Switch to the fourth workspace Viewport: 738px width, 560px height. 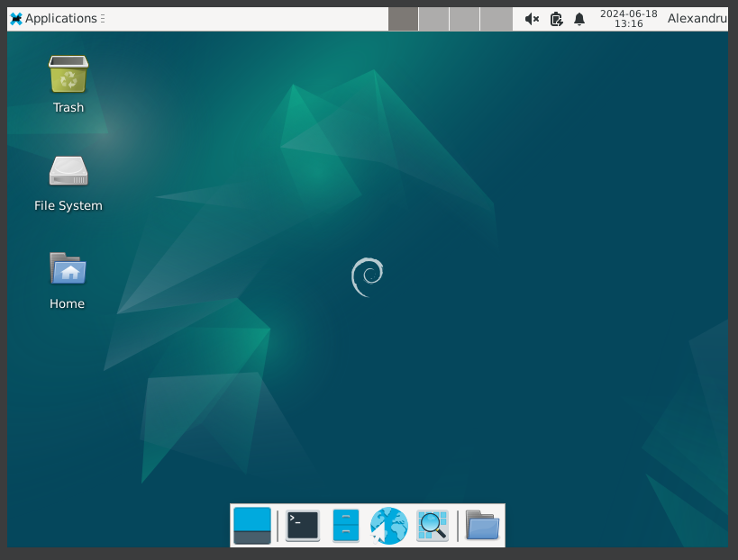495,18
